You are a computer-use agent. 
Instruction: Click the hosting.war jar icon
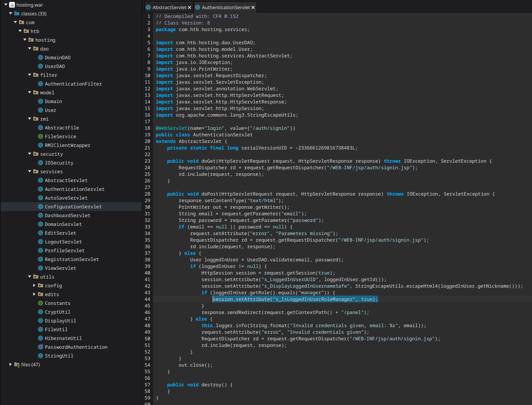[x=12, y=5]
